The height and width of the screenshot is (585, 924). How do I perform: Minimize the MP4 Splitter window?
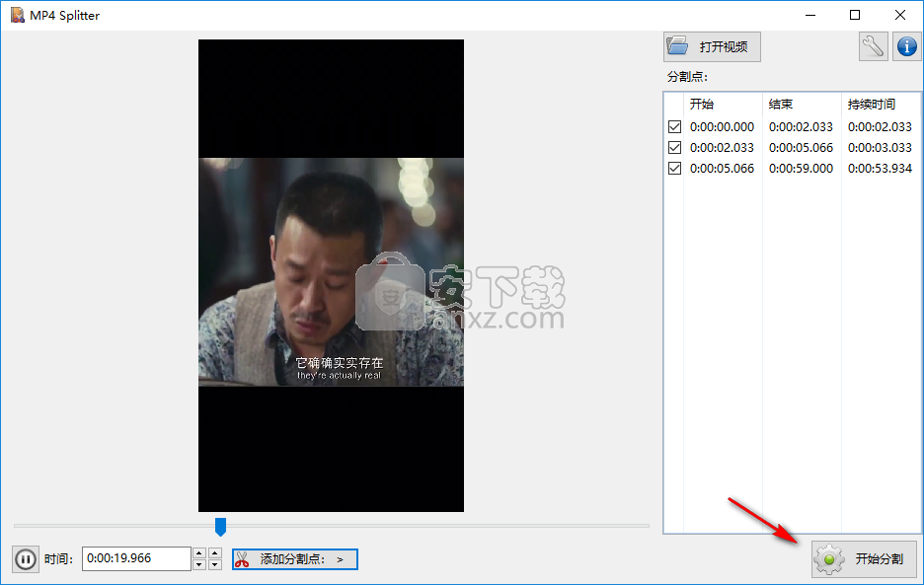pyautogui.click(x=810, y=16)
